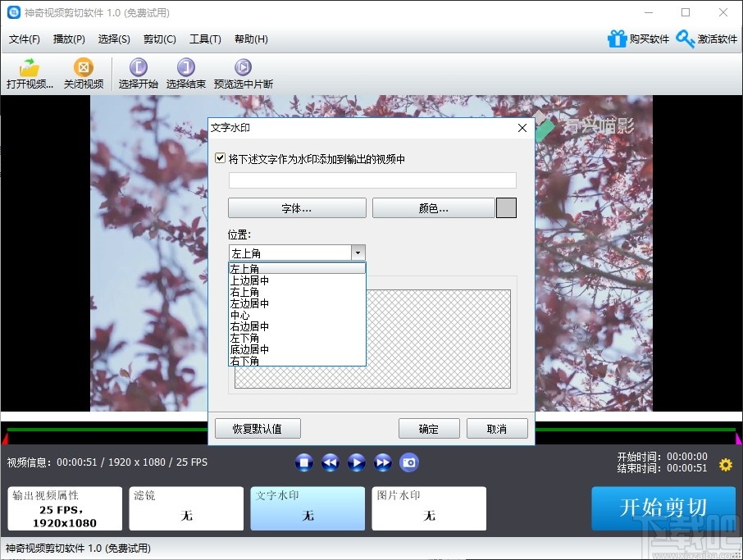The width and height of the screenshot is (743, 560).
Task: Open the 文字水印 panel at bottom
Action: 308,508
